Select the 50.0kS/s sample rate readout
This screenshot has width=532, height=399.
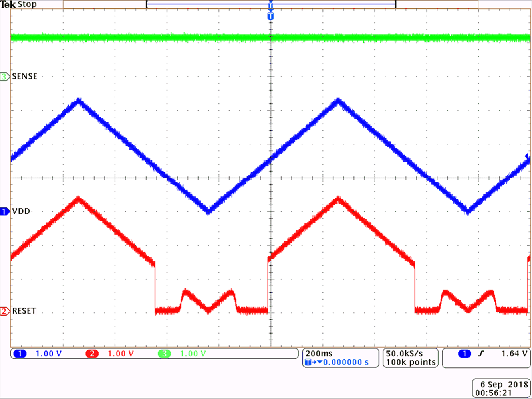404,353
